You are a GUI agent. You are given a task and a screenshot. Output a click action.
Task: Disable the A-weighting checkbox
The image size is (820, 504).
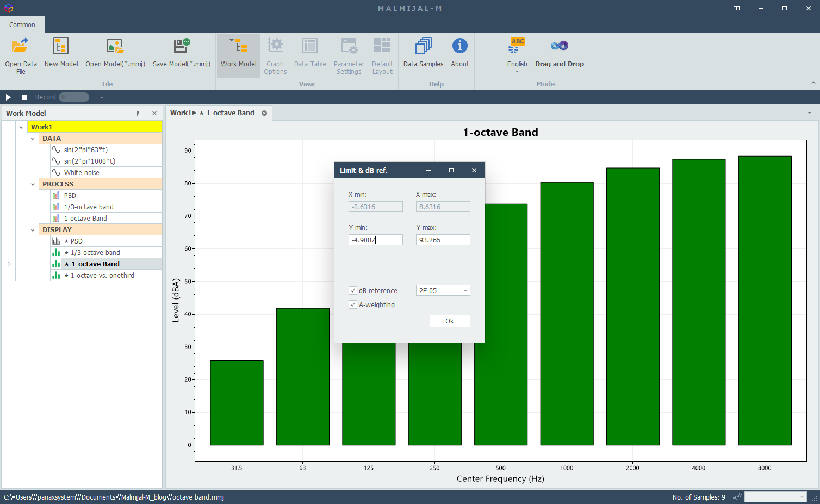(x=353, y=304)
